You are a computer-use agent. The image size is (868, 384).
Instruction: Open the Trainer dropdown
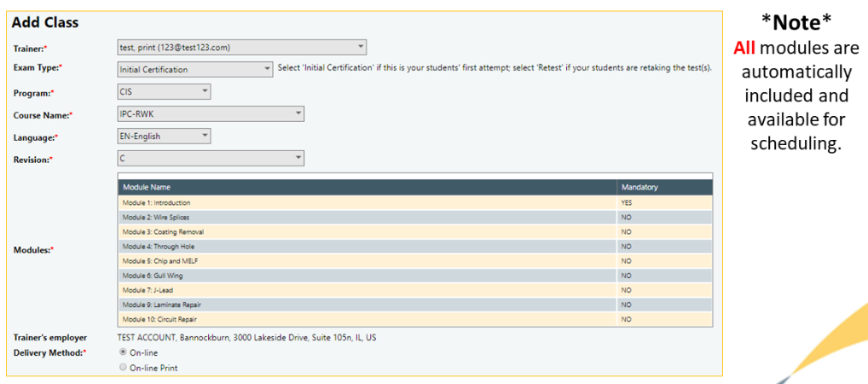click(x=241, y=47)
